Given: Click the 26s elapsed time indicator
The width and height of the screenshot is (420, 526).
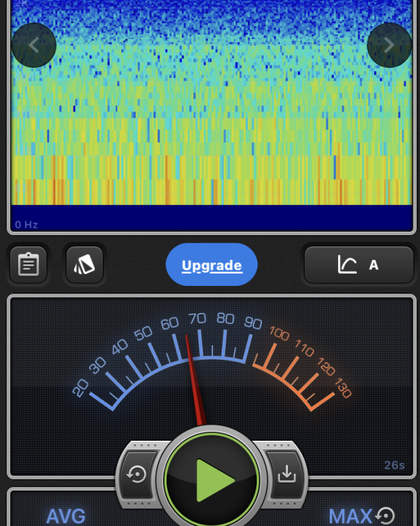Looking at the screenshot, I should click(394, 465).
